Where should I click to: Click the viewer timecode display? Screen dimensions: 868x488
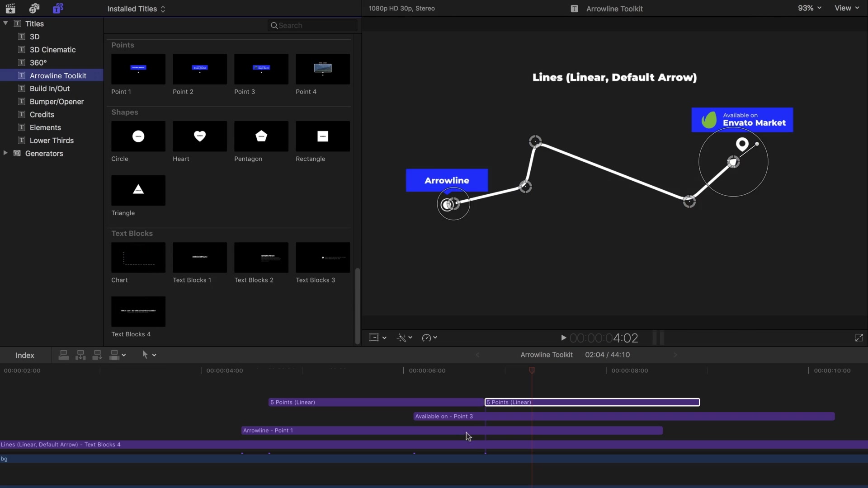pyautogui.click(x=604, y=338)
